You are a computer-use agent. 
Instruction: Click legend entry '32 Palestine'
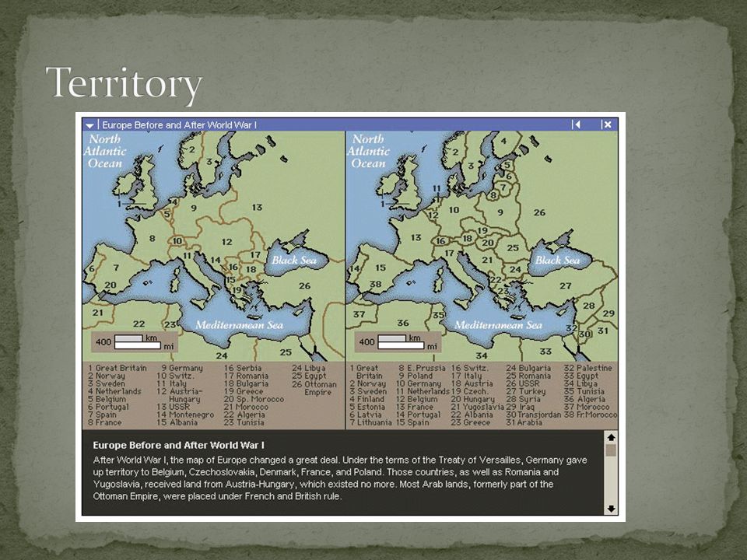pyautogui.click(x=588, y=368)
